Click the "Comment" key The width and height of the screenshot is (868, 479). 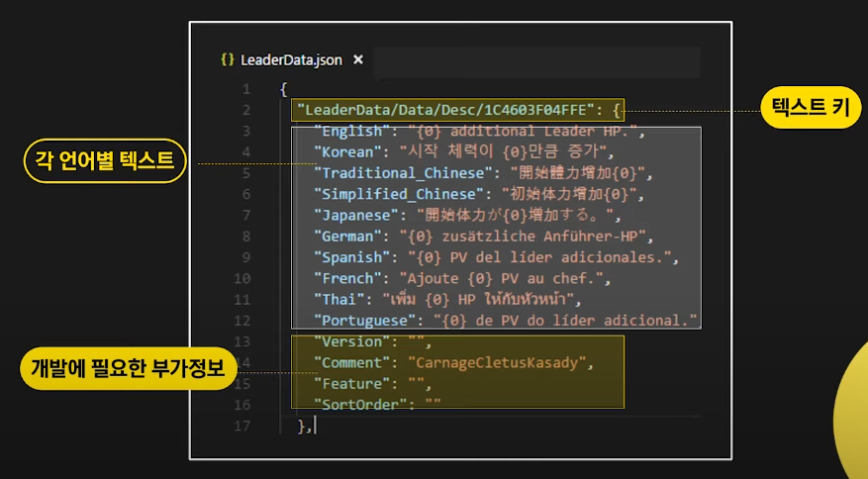(352, 362)
